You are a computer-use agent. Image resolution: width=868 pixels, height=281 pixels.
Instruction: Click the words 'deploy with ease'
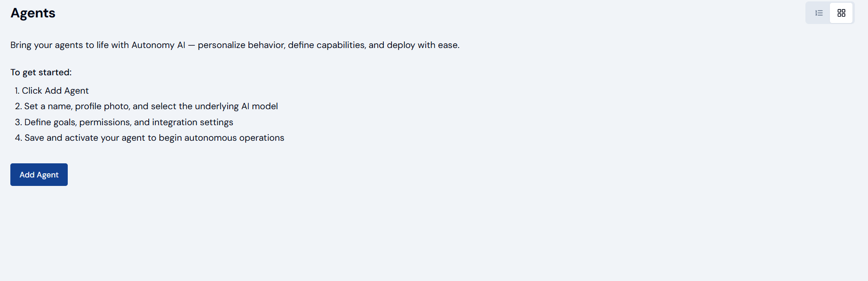pos(422,45)
